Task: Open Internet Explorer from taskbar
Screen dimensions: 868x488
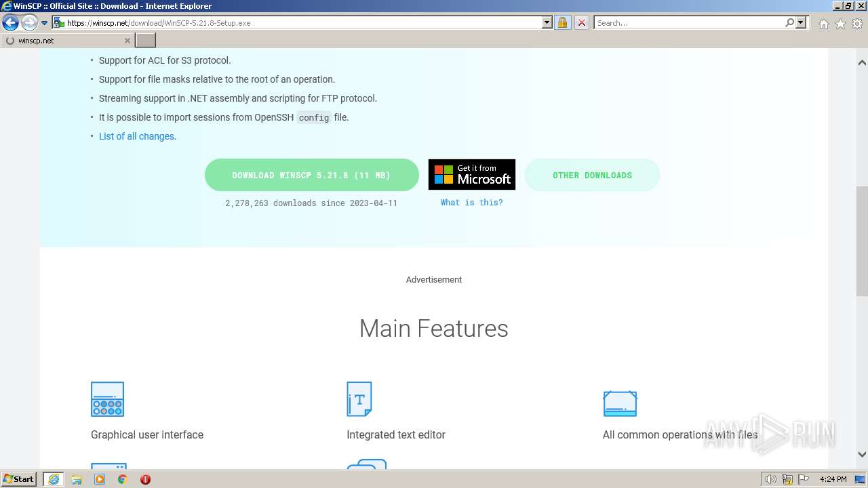Action: (x=53, y=479)
